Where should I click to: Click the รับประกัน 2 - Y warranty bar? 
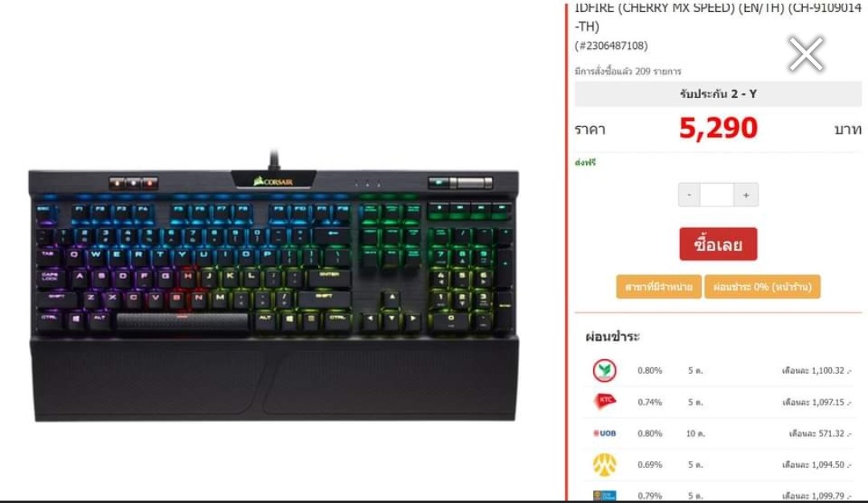coord(718,93)
